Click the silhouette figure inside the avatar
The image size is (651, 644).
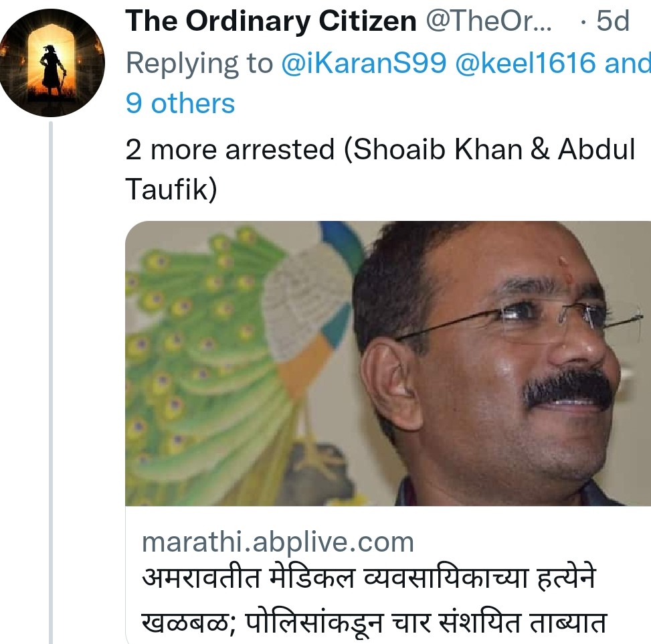52,68
